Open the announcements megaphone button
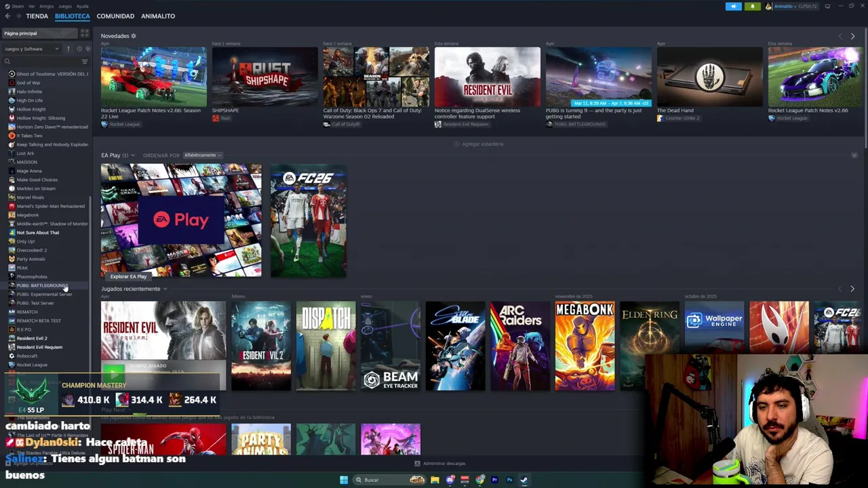This screenshot has height=488, width=868. point(734,6)
